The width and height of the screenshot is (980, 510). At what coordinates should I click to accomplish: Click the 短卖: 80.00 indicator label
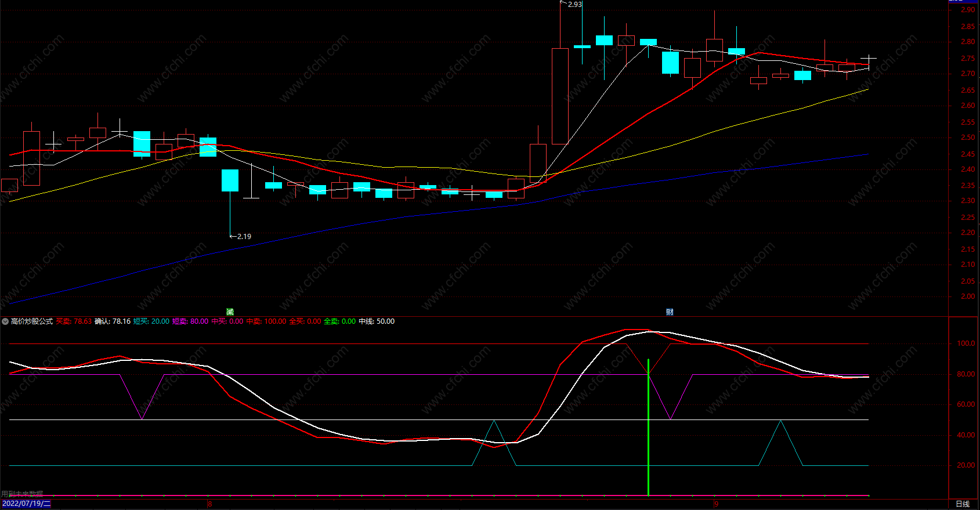click(190, 321)
